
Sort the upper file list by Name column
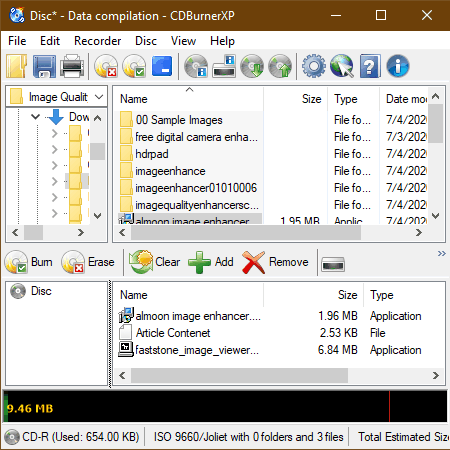(x=189, y=99)
